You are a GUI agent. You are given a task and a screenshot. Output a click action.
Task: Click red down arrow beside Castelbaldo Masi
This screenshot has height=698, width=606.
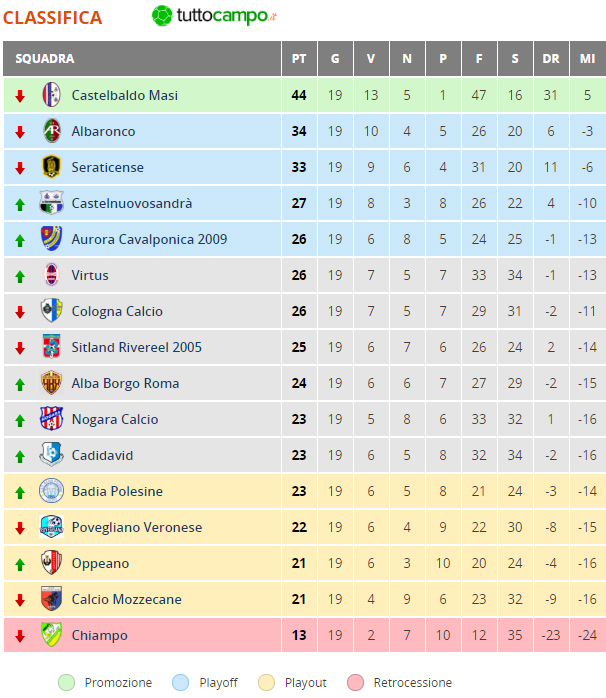(20, 96)
